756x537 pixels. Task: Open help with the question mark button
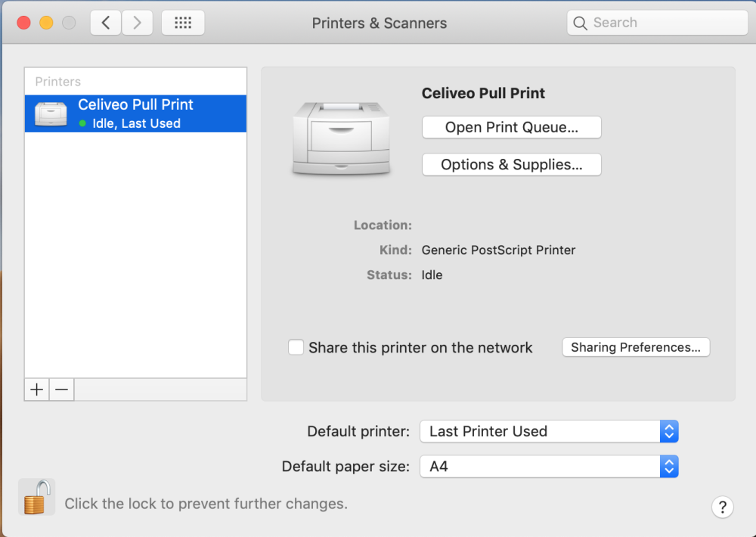click(722, 507)
